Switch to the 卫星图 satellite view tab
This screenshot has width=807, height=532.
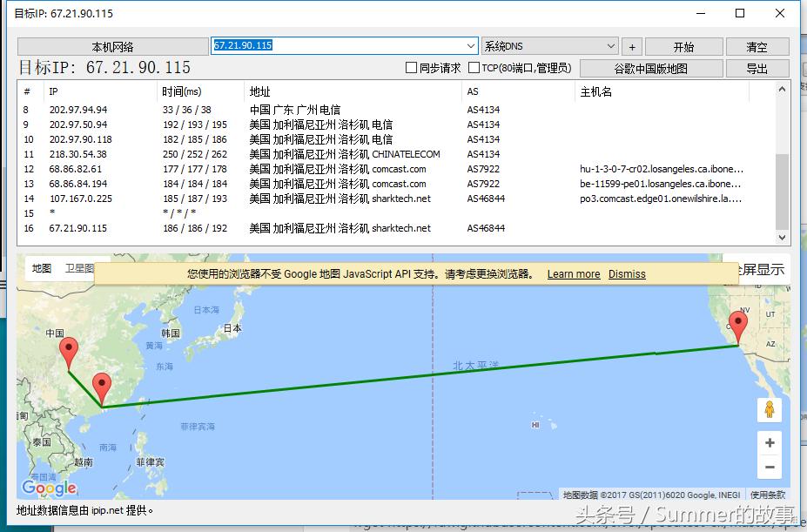78,268
